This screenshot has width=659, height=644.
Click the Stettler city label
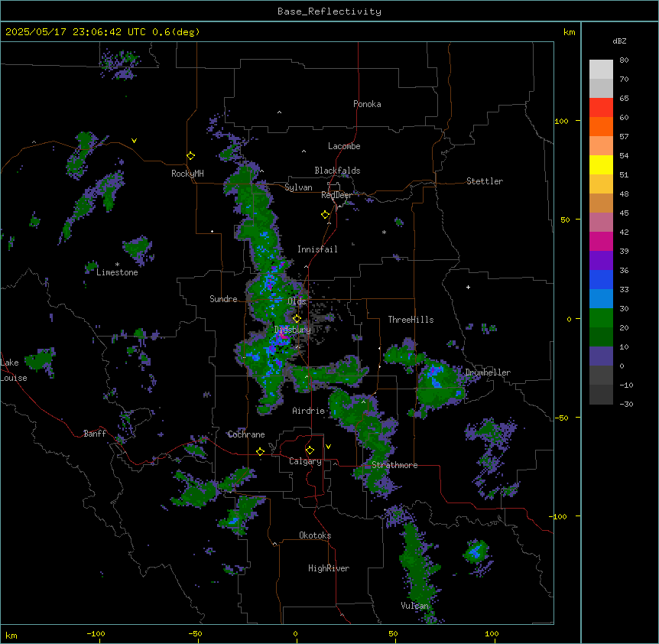click(485, 181)
